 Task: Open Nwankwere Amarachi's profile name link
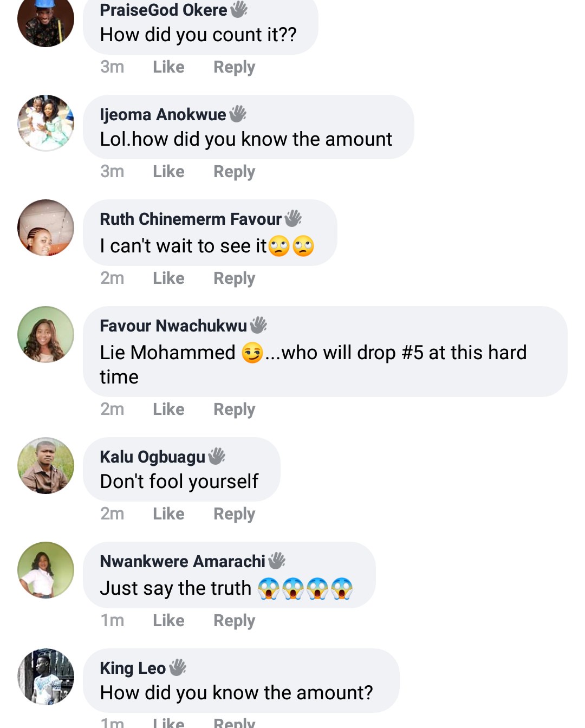click(x=183, y=561)
